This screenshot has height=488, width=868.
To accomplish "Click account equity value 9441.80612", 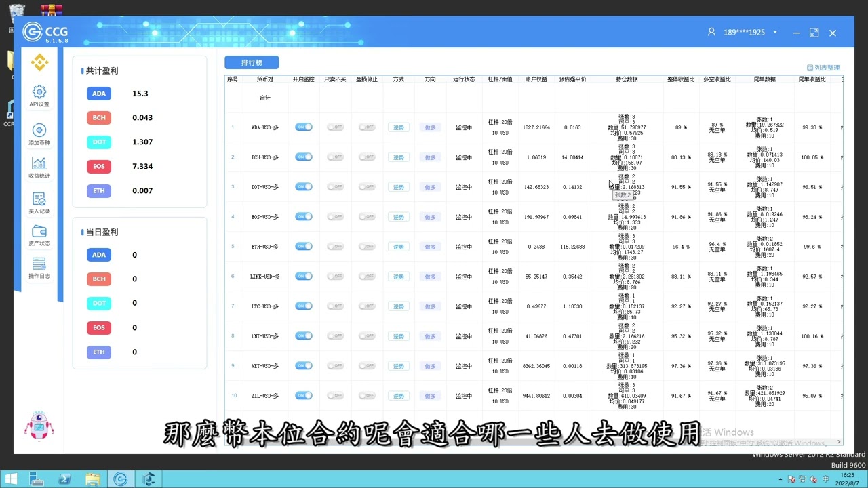I will tap(536, 396).
